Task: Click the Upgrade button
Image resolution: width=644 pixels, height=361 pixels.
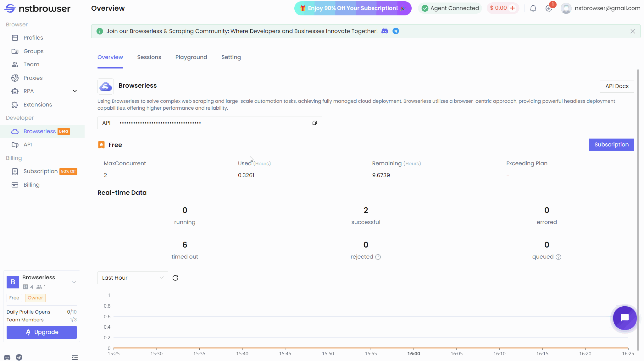Action: [x=42, y=332]
